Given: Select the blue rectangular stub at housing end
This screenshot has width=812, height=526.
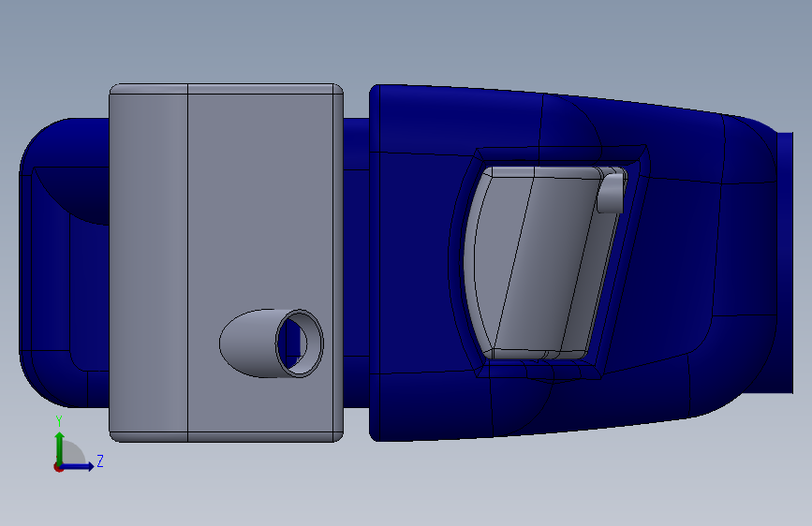Looking at the screenshot, I should click(786, 263).
